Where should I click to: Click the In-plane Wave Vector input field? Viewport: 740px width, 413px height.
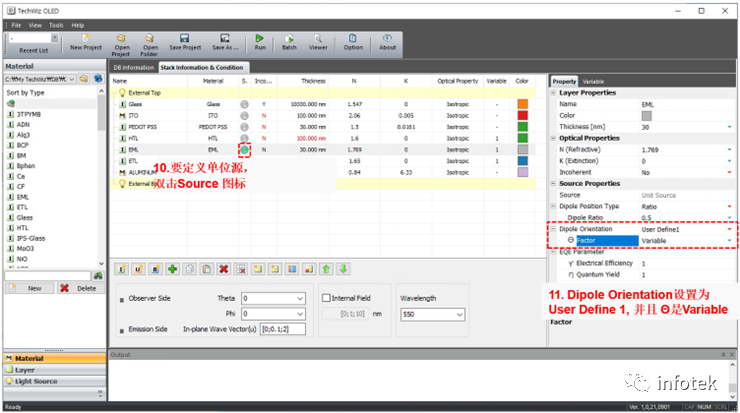pos(283,329)
